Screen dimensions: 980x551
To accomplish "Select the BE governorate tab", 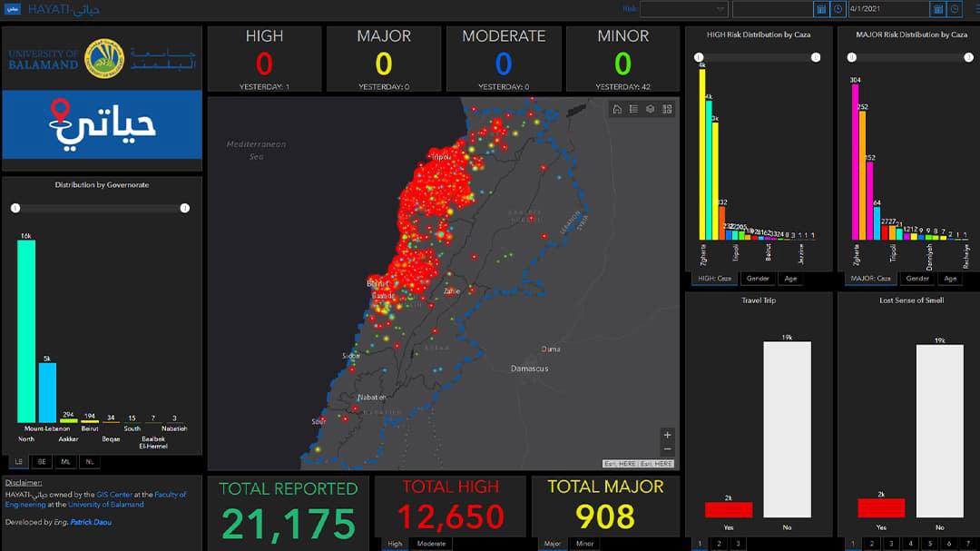I will [43, 462].
